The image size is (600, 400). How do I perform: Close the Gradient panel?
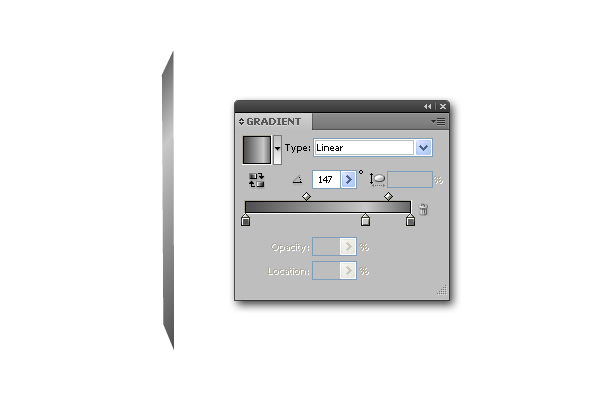coord(443,106)
